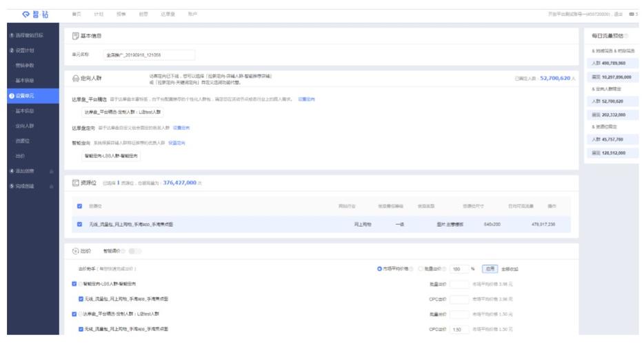Viewport: 644px width, 345px height.
Task: Uncheck 智能定向-LBS人群-智能定向 in the bid list
Action: click(74, 284)
